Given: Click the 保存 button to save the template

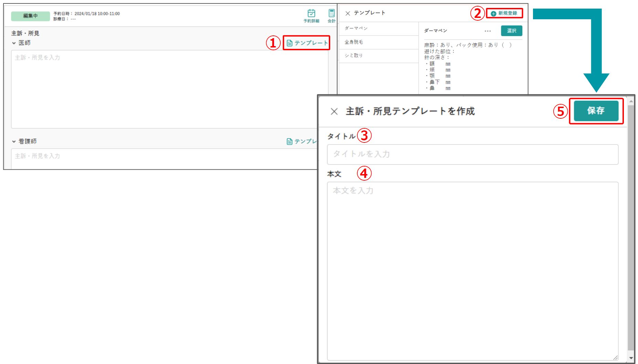Looking at the screenshot, I should pos(596,111).
